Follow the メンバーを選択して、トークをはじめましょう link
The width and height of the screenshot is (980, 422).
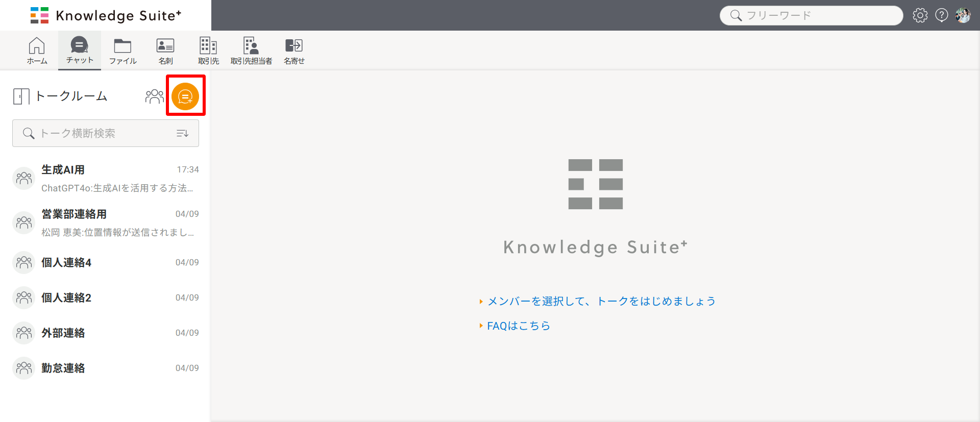coord(601,301)
